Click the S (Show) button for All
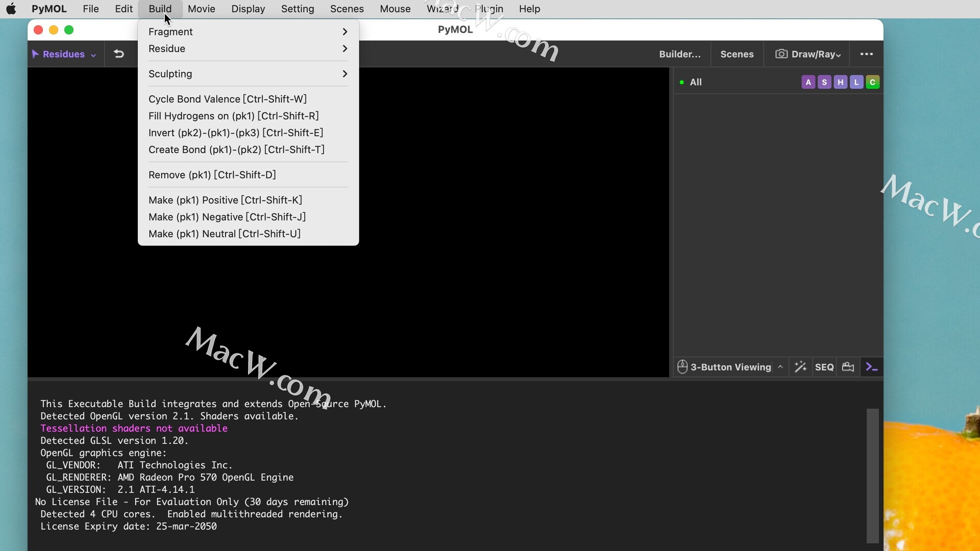 coord(824,82)
